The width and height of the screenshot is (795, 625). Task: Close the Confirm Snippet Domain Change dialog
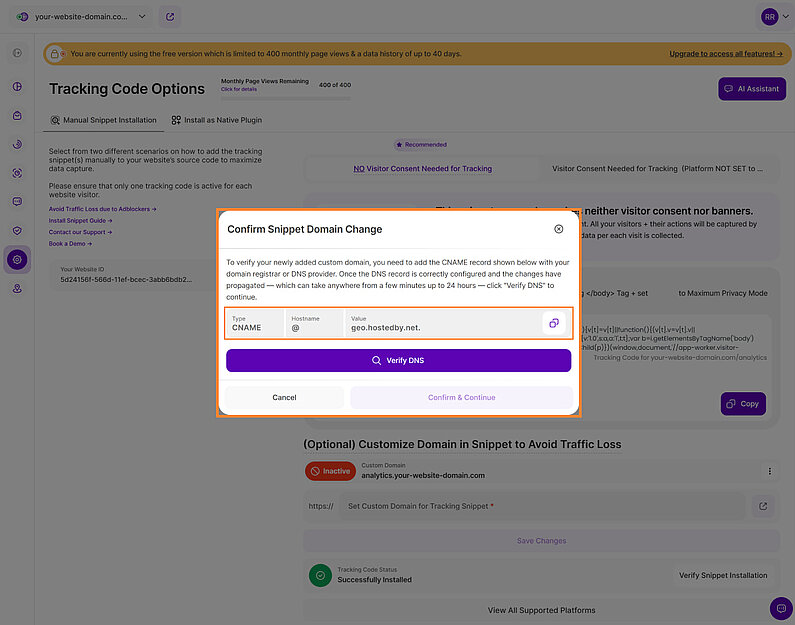tap(558, 229)
